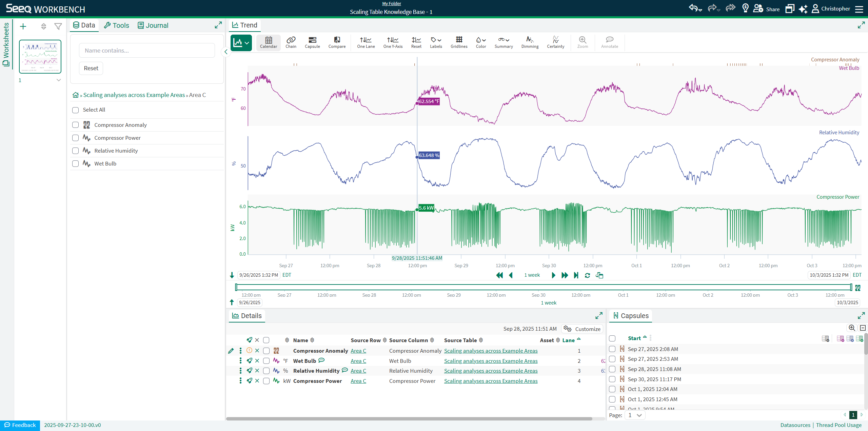Expand the Labels dropdown
The image size is (868, 431).
tap(436, 42)
